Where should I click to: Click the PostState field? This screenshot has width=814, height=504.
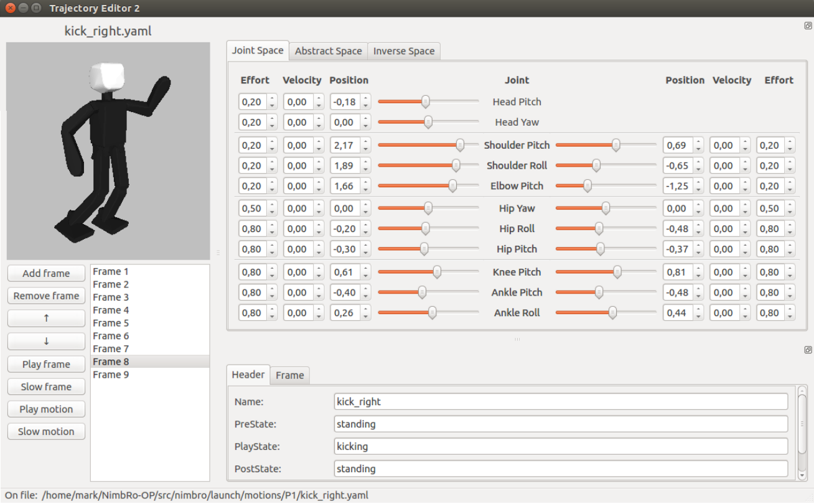pos(561,469)
